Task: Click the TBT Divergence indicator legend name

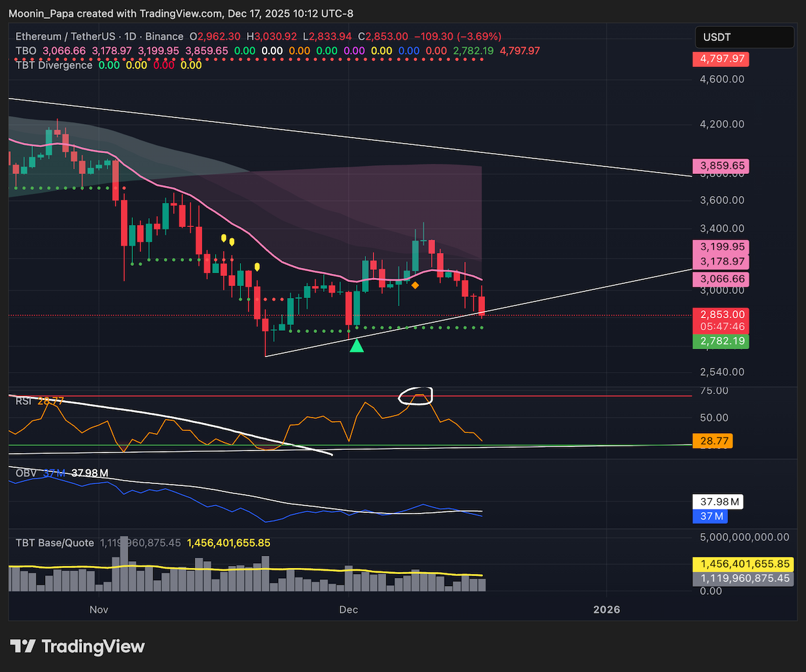Action: pyautogui.click(x=54, y=65)
